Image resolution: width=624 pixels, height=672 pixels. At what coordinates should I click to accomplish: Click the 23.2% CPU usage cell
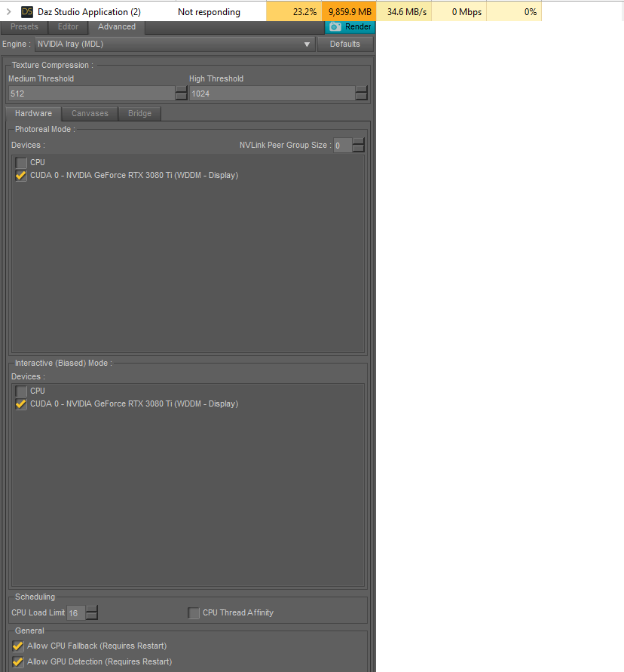[294, 11]
